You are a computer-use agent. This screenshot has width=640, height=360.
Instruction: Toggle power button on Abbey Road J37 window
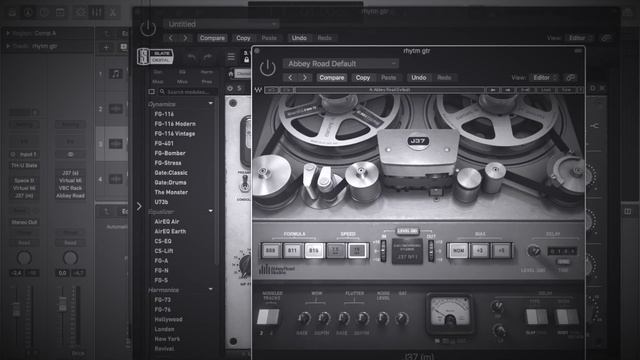pyautogui.click(x=268, y=68)
